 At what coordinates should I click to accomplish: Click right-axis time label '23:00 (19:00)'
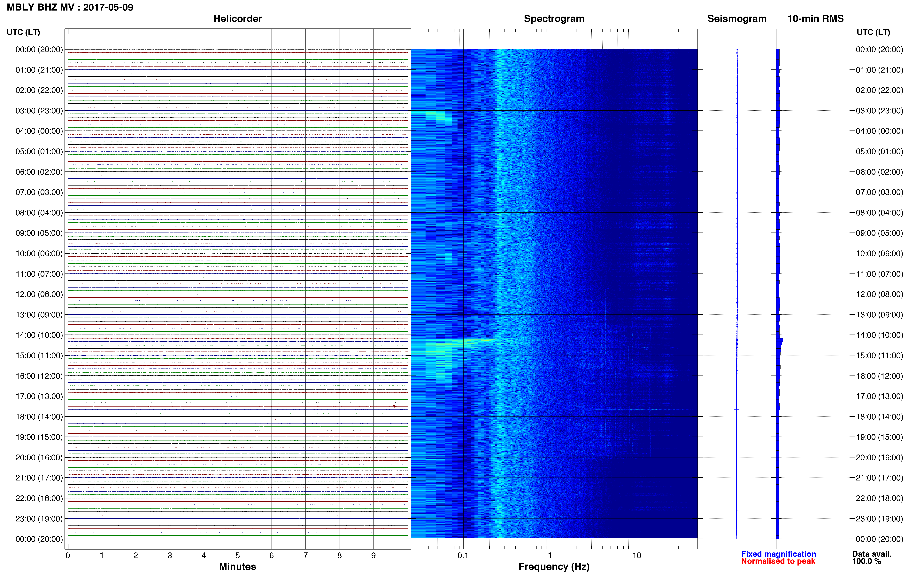(x=879, y=519)
